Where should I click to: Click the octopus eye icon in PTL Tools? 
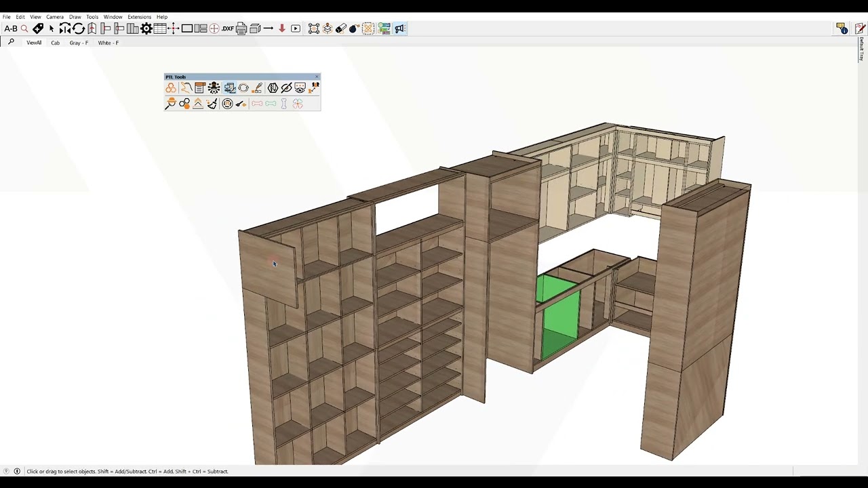pos(214,88)
